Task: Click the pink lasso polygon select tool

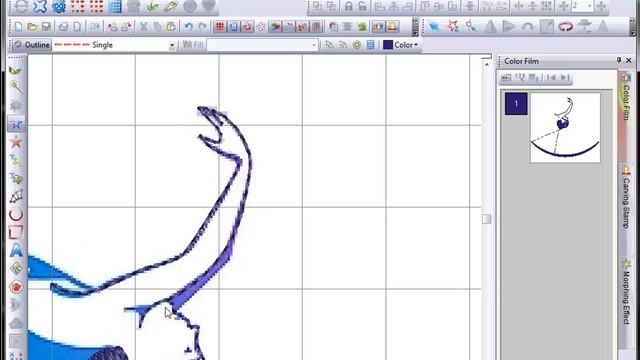Action: tap(565, 27)
